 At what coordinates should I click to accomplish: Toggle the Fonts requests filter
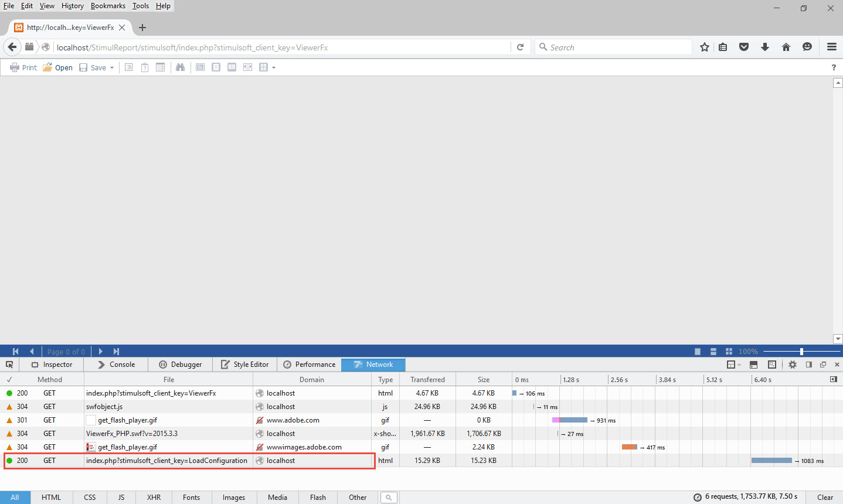(x=192, y=498)
